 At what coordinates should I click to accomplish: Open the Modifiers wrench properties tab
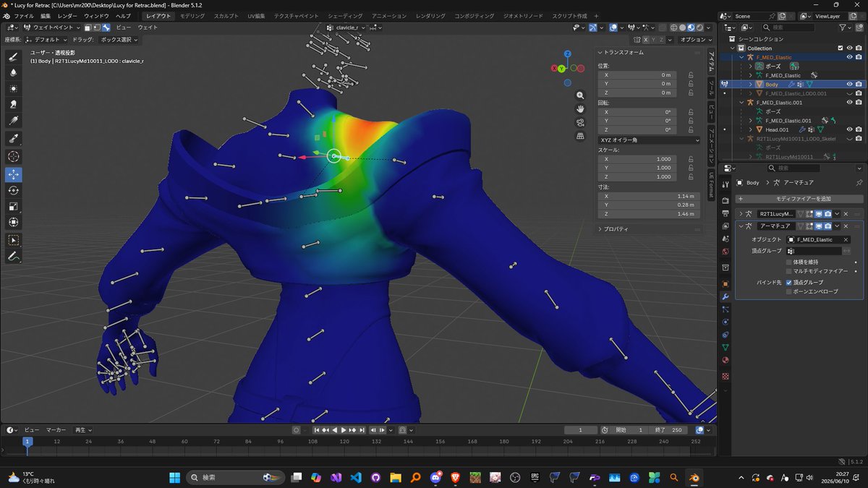[x=726, y=296]
